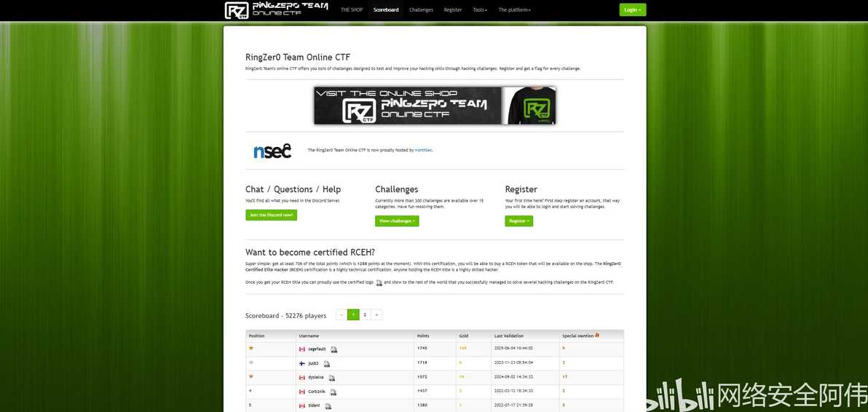Image resolution: width=868 pixels, height=412 pixels.
Task: Click special mention count 17
Action: (564, 376)
